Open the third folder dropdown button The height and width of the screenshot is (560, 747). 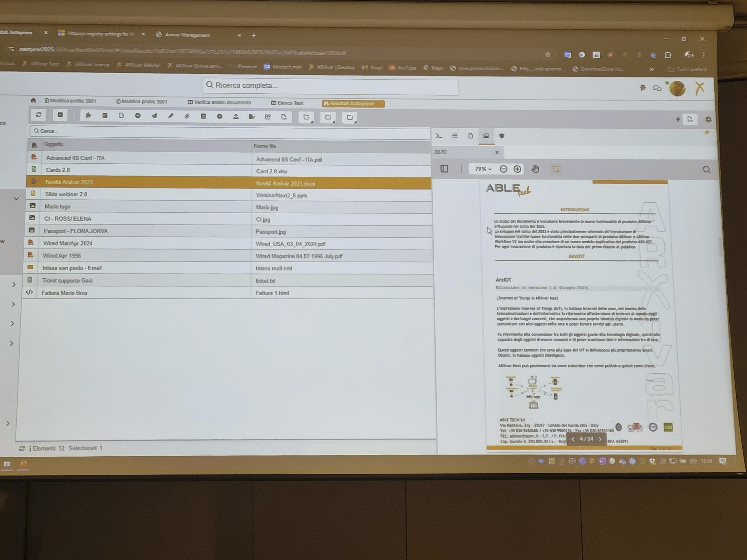coord(350,118)
